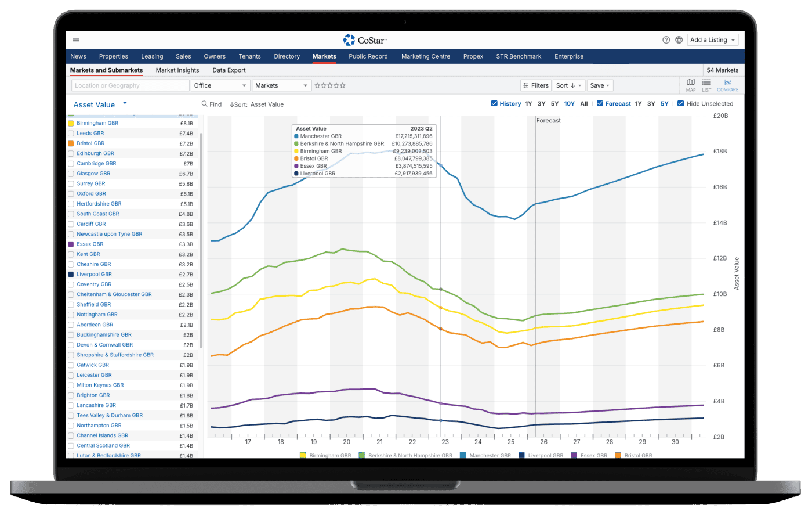Uncheck the History checkbox

[x=494, y=104]
